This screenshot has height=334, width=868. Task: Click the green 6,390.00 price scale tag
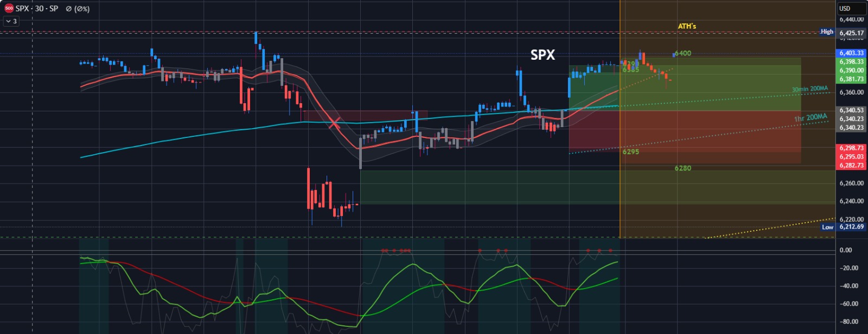click(x=851, y=71)
